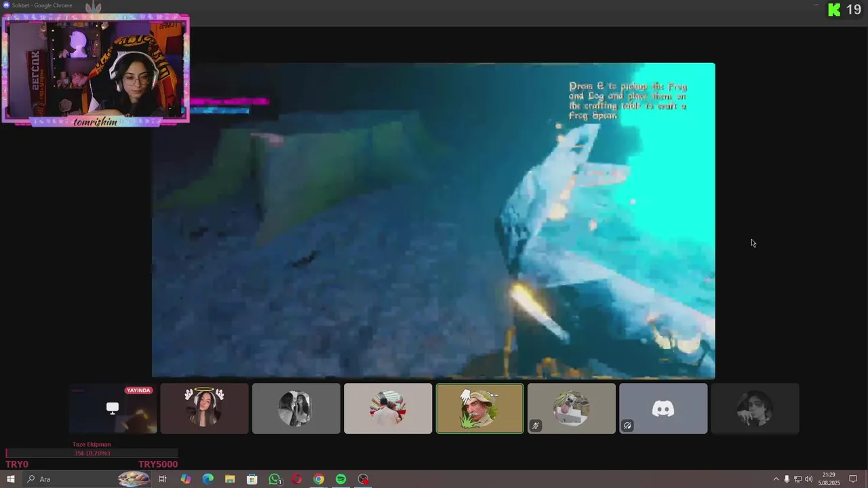Open the Windows notification center

pos(853,479)
